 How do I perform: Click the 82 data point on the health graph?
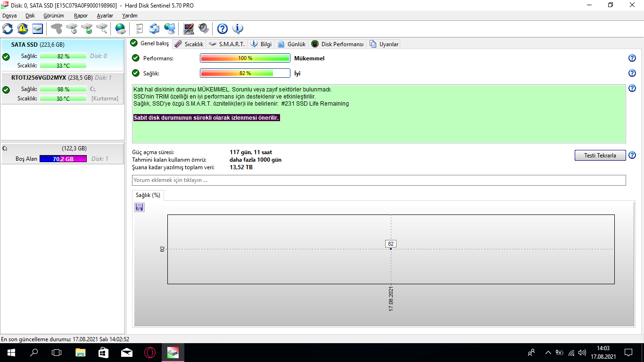391,248
